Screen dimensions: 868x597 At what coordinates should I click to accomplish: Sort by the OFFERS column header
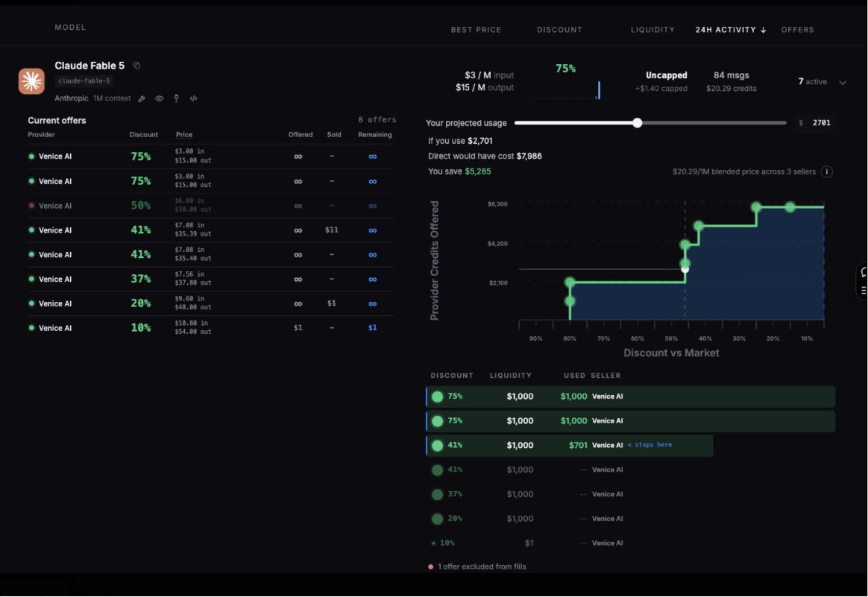797,30
